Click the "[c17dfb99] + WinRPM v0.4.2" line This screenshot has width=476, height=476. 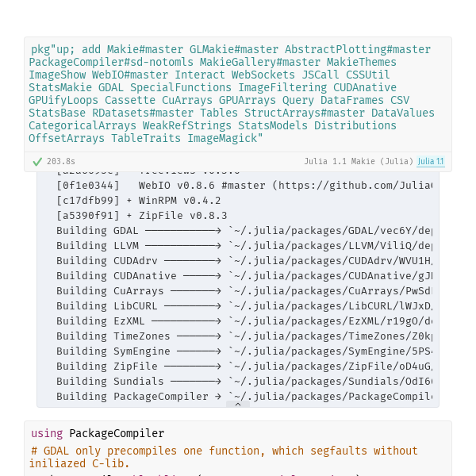(x=139, y=201)
